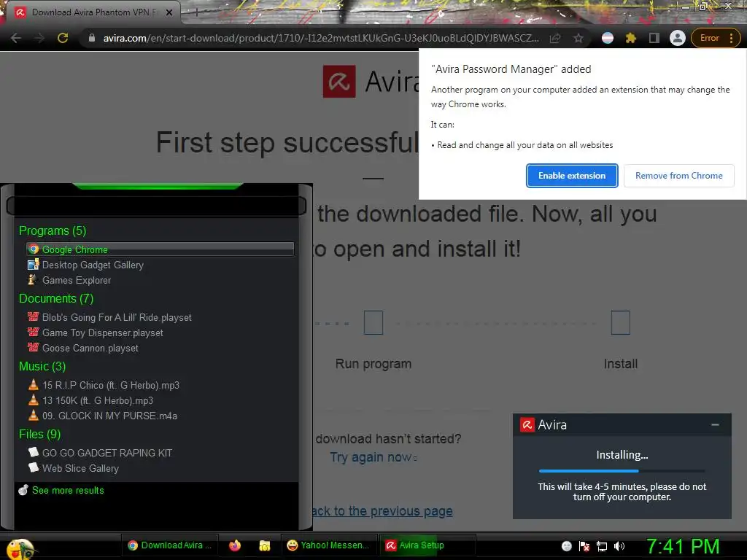This screenshot has height=560, width=747.
Task: Click the smiley face tray icon
Action: 566,546
